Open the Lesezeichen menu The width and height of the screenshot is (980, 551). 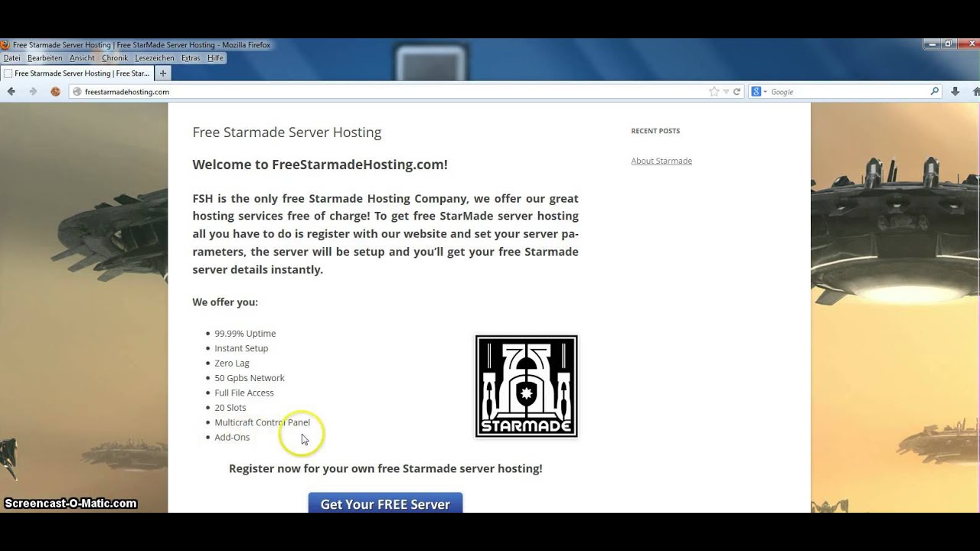[155, 58]
